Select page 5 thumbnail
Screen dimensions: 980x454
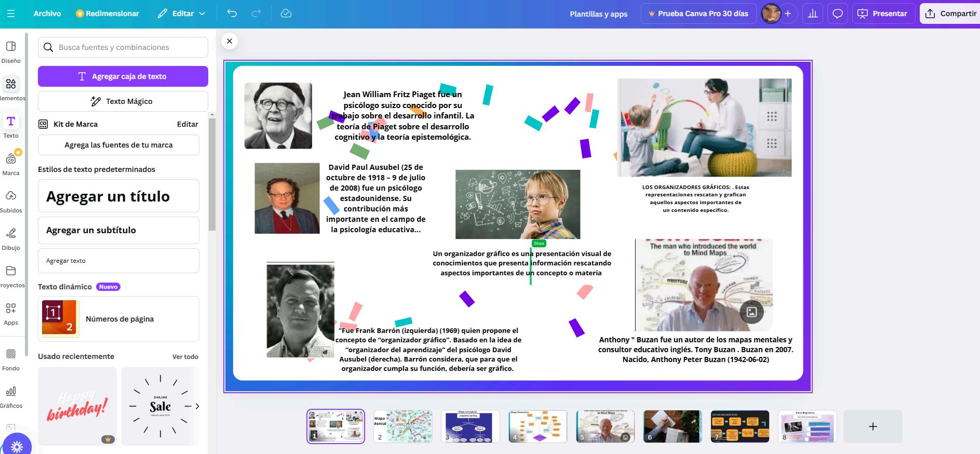pyautogui.click(x=606, y=426)
